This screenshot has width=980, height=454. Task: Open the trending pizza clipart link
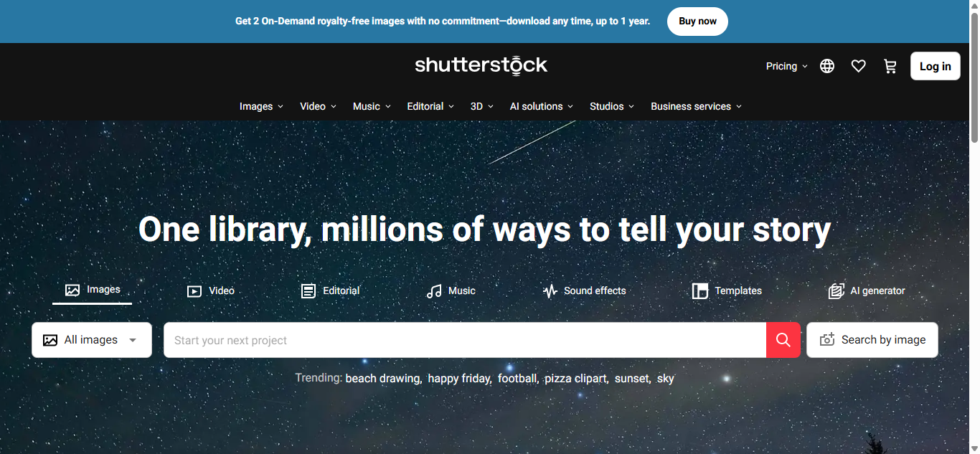click(575, 378)
